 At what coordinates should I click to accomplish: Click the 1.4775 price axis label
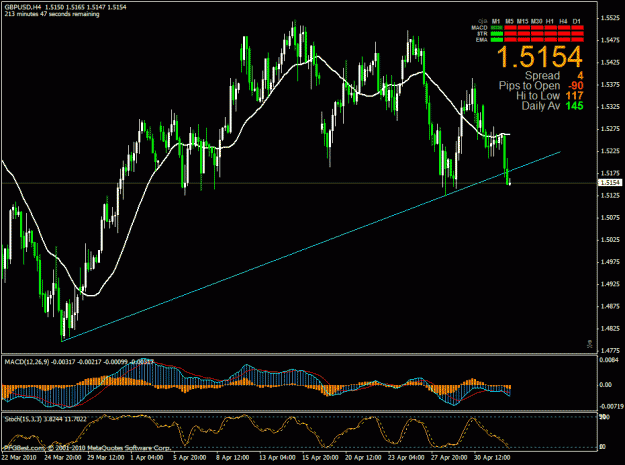click(611, 351)
